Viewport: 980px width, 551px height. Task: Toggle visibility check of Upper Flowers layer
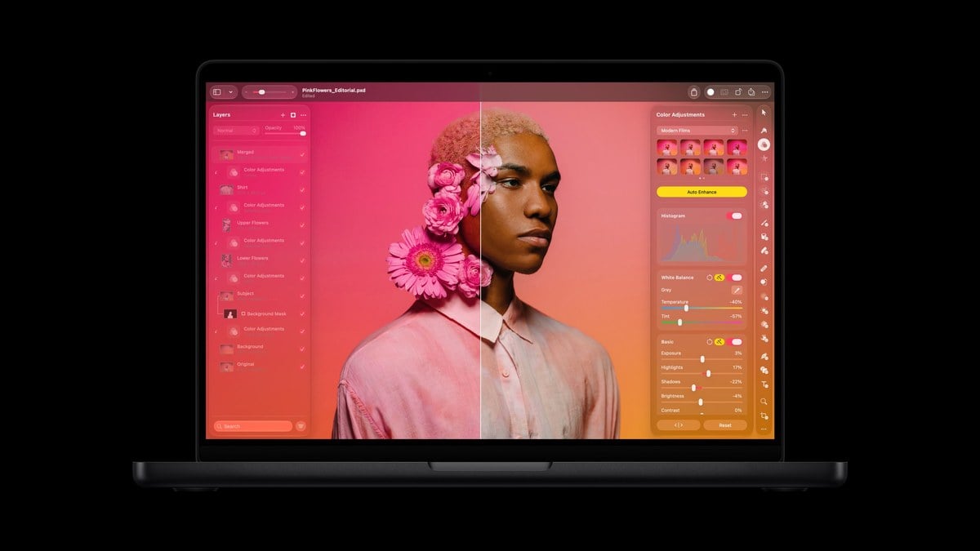click(x=302, y=225)
